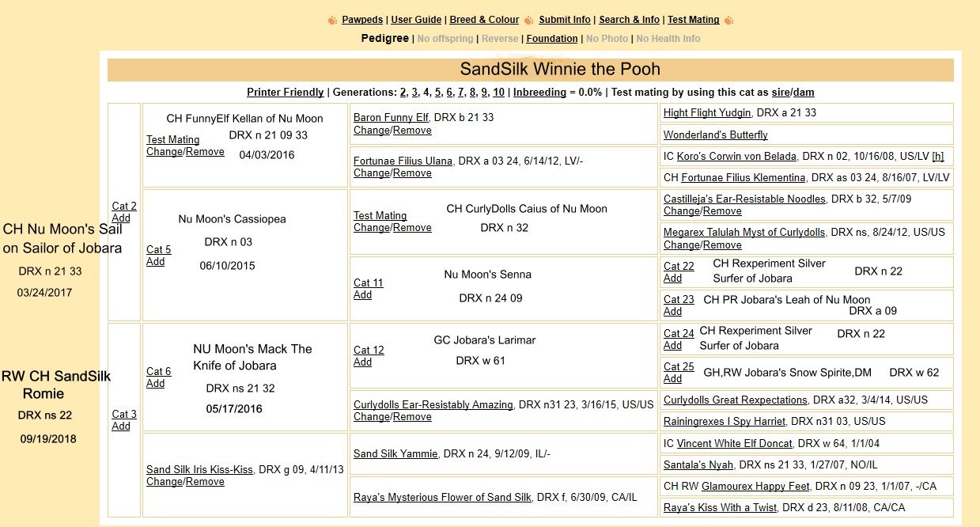The image size is (980, 527).
Task: Open the Printer Friendly version
Action: click(285, 92)
